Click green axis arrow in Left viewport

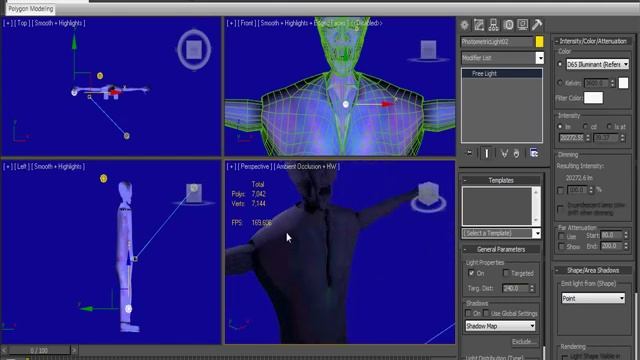pos(86,309)
